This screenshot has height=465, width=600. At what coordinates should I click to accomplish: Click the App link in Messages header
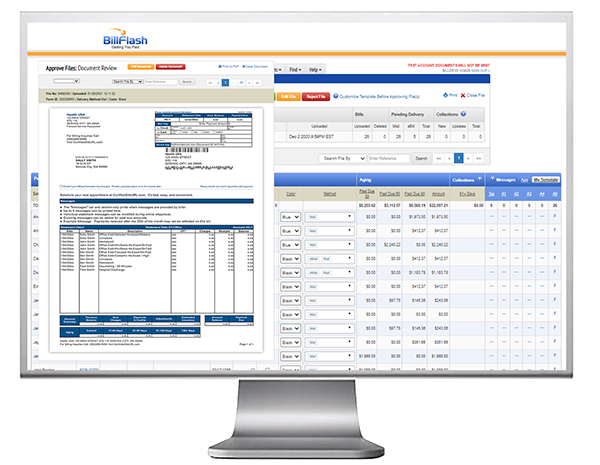click(x=525, y=180)
